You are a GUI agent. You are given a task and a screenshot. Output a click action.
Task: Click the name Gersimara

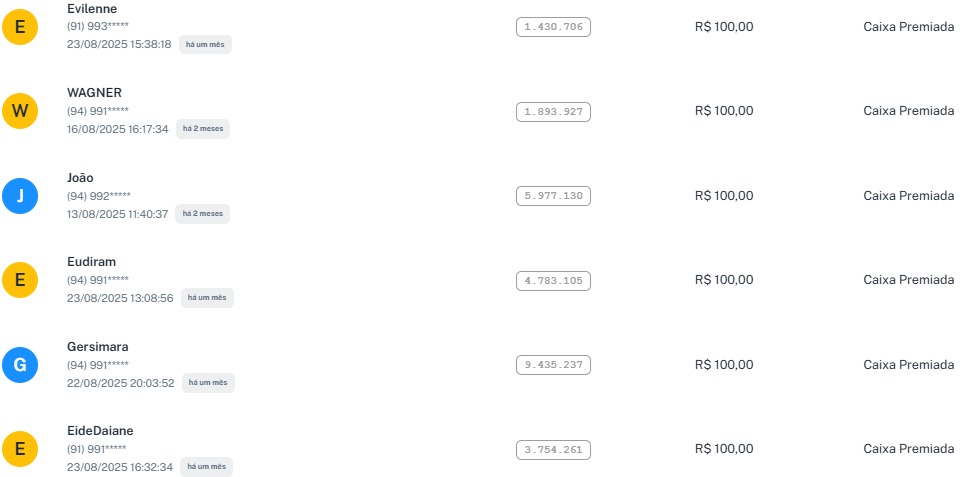pos(97,347)
